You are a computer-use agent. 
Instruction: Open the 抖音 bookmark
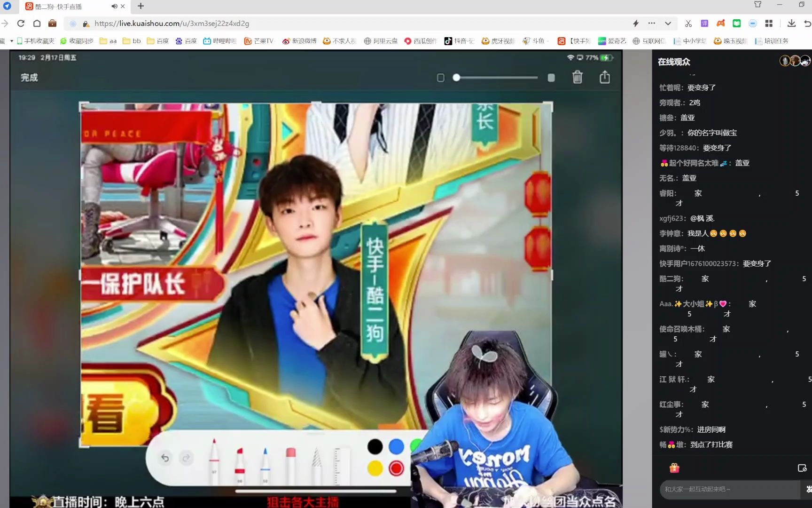pos(460,41)
